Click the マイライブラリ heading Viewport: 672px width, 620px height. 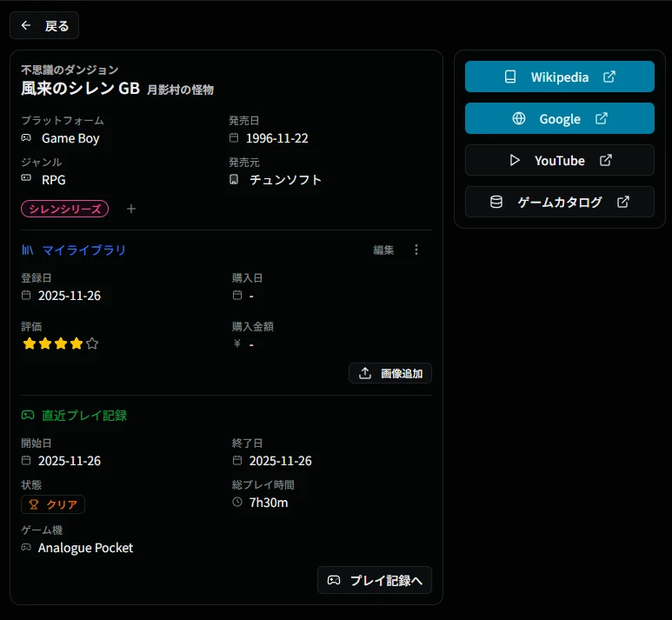click(x=84, y=250)
